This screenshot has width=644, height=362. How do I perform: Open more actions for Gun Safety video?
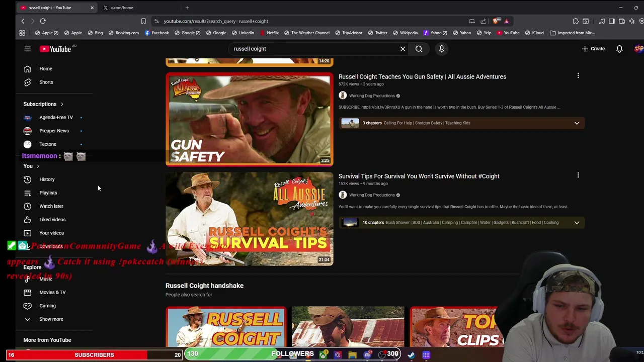[578, 76]
